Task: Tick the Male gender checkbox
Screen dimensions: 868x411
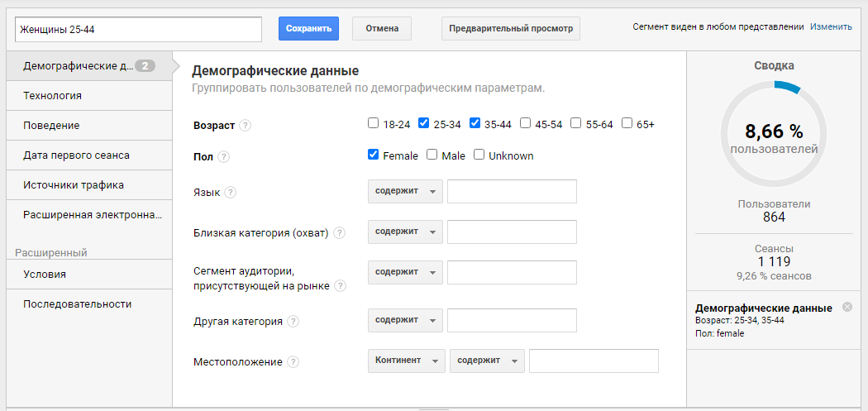Action: pyautogui.click(x=432, y=155)
